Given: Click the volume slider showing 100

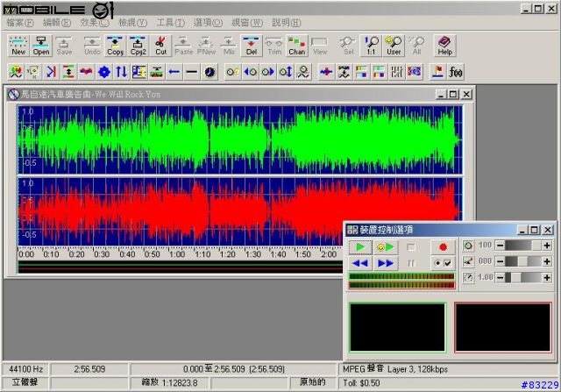Looking at the screenshot, I should click(x=523, y=246).
